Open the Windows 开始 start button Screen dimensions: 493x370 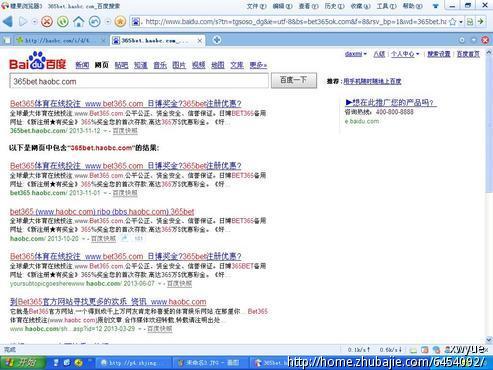pos(22,363)
